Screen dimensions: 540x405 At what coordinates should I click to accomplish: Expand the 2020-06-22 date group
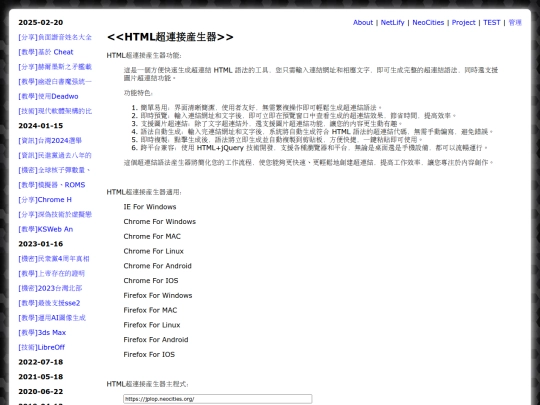click(41, 392)
